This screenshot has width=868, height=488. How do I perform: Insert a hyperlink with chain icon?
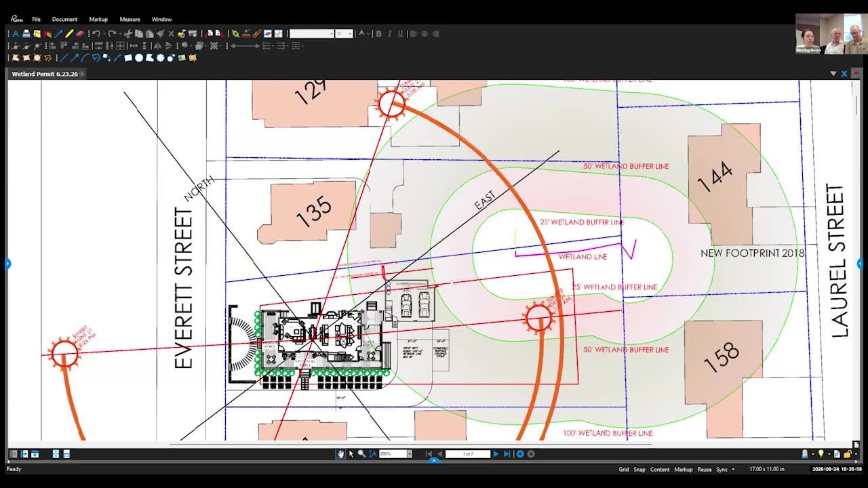click(x=235, y=34)
